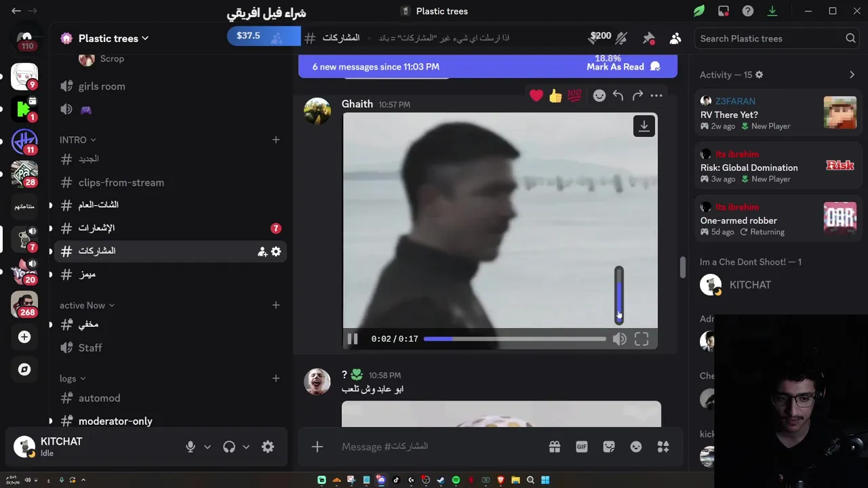Add a channel to logs category
Screen dimensions: 868x488
pos(276,378)
